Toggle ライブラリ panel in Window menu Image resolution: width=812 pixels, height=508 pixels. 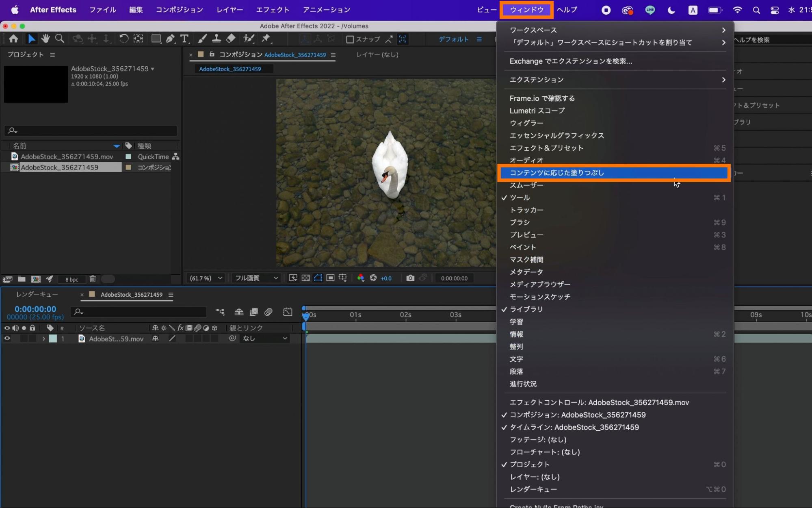tap(526, 309)
